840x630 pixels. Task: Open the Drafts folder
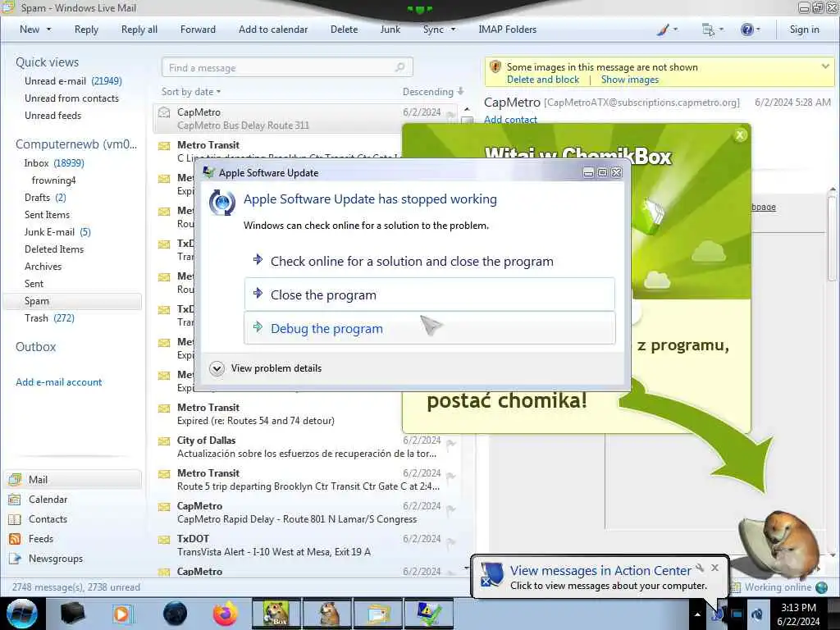45,198
